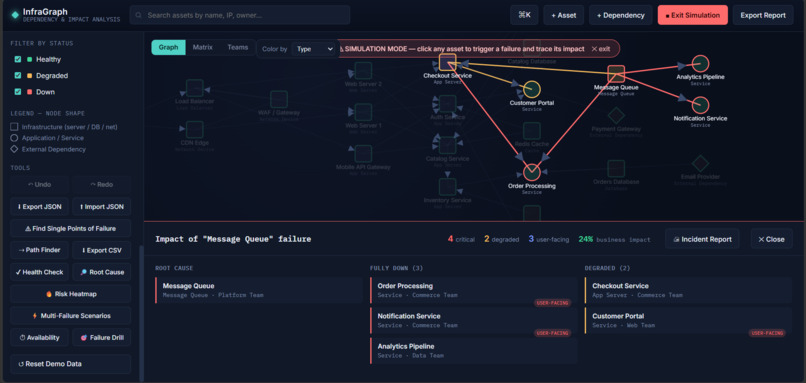Click Find Single Points of Failure
806x383 pixels.
pos(70,228)
